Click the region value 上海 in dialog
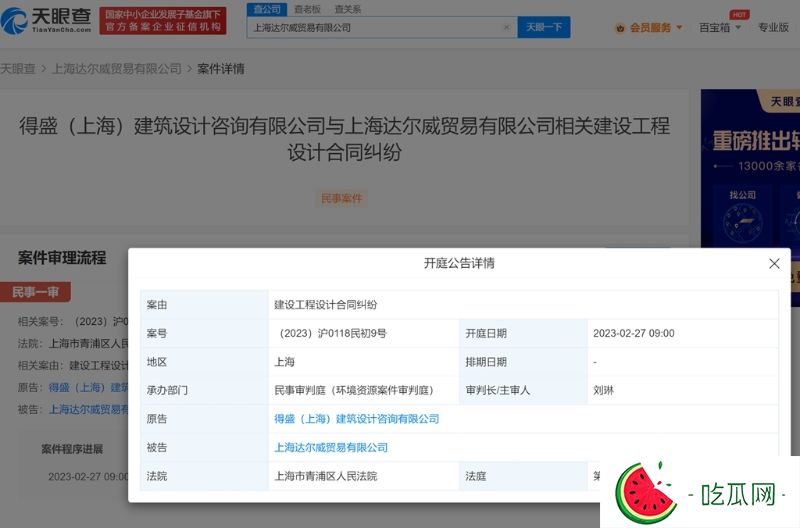The height and width of the screenshot is (528, 800). [x=284, y=362]
